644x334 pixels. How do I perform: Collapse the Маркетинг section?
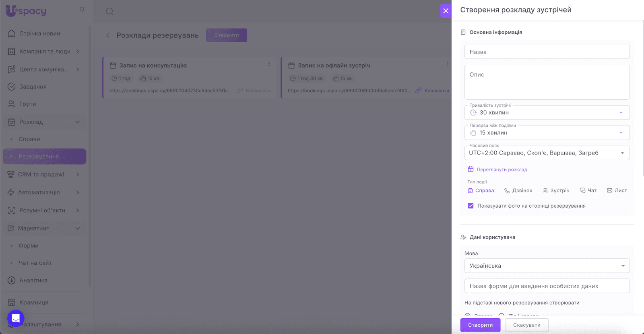[78, 229]
